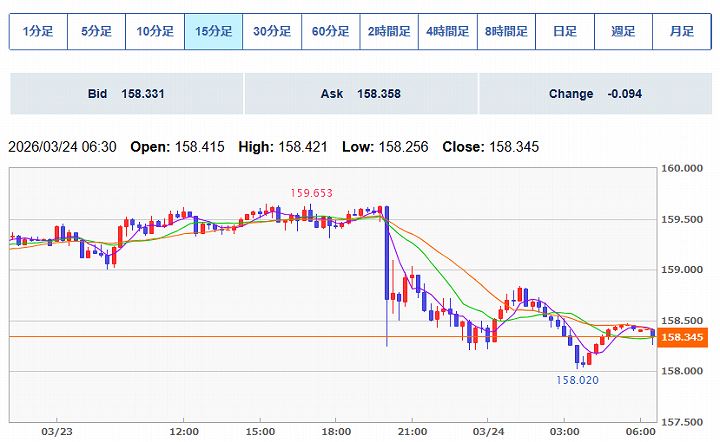Click the active 15分足 tab
Viewport: 720px width, 442px height.
(x=214, y=31)
